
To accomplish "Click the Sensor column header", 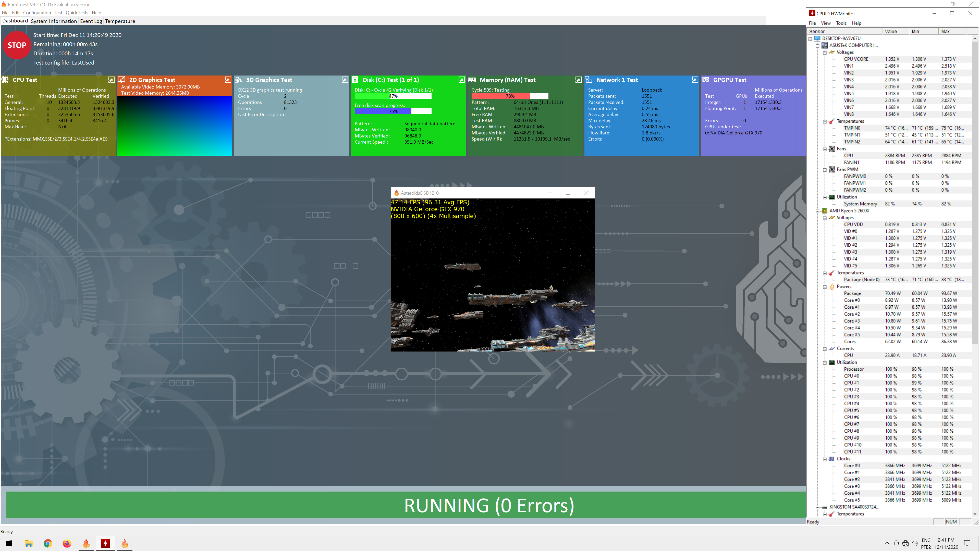I will [x=844, y=32].
